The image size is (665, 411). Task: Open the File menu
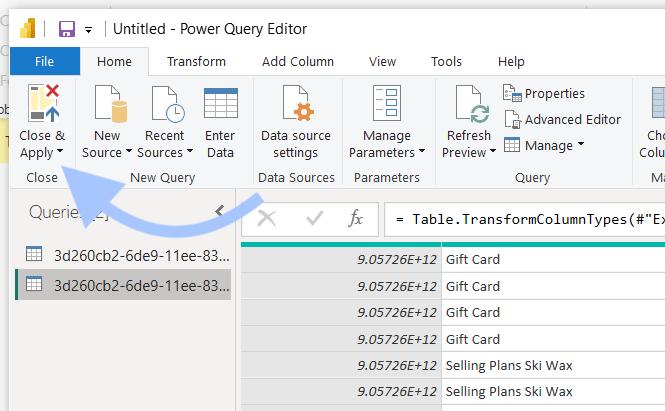[45, 62]
